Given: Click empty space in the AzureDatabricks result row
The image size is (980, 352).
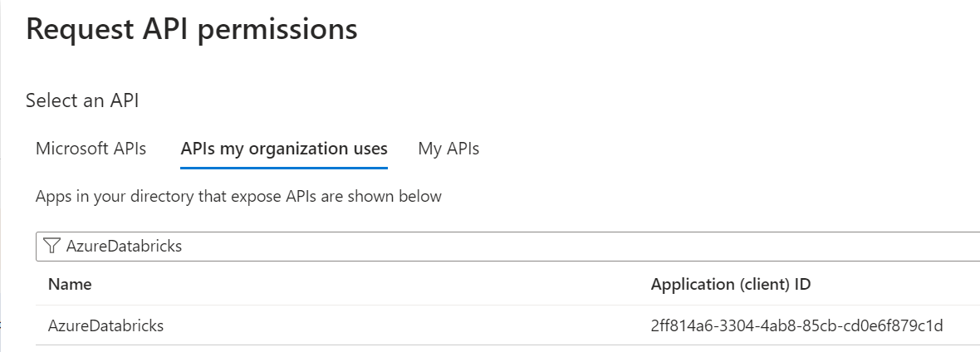Looking at the screenshot, I should 406,325.
